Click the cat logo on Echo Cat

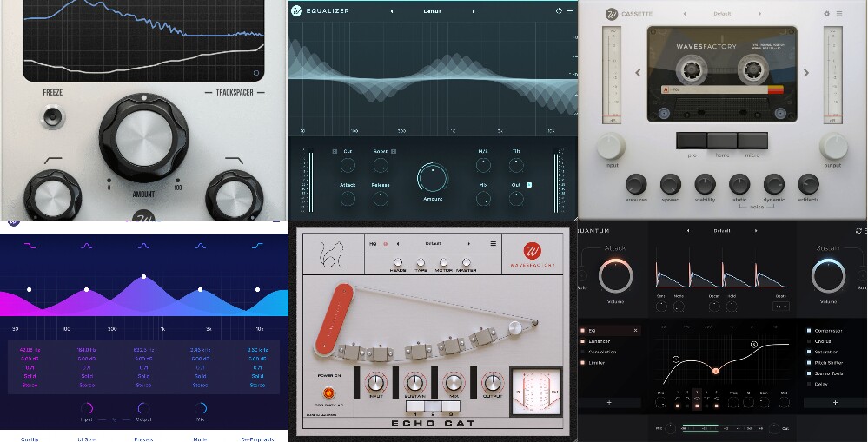[x=332, y=254]
